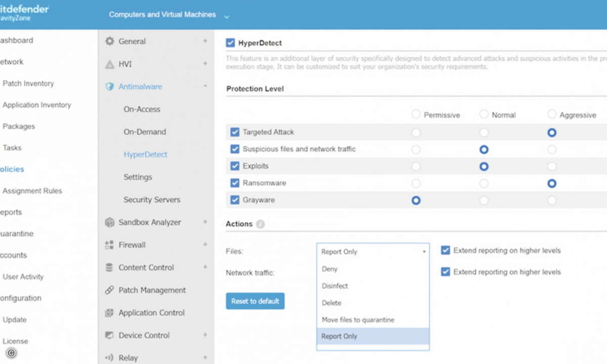Choose highlighted Report Only list option
This screenshot has width=607, height=364.
373,336
